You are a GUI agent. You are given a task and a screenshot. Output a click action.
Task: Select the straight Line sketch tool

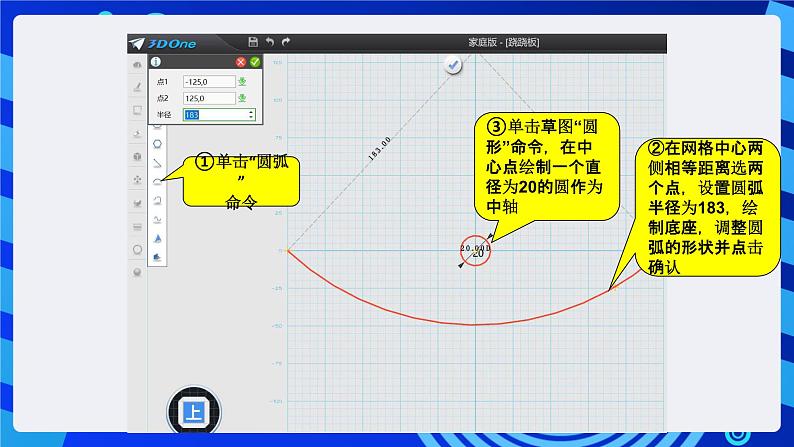[x=158, y=162]
